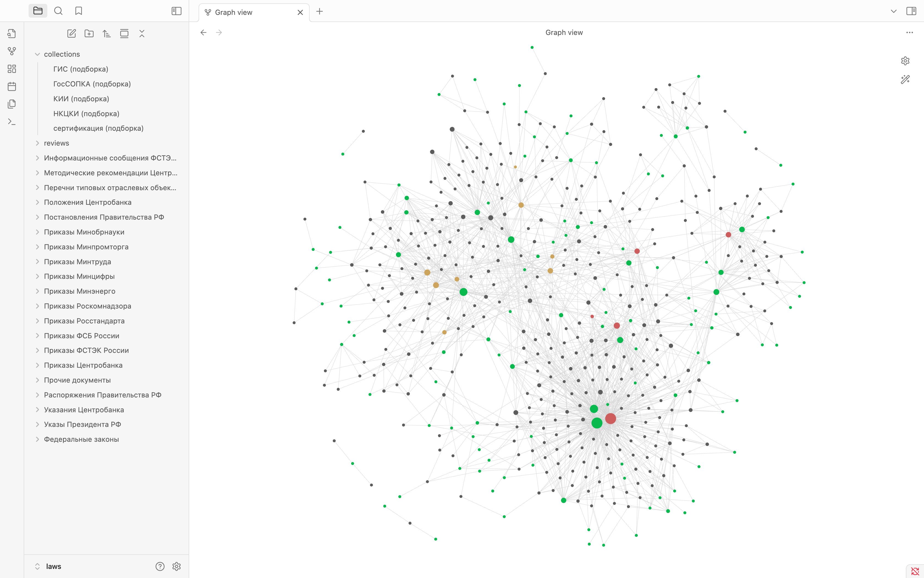924x578 pixels.
Task: Expand Распоряжения Правительства РФ folder
Action: click(106, 395)
